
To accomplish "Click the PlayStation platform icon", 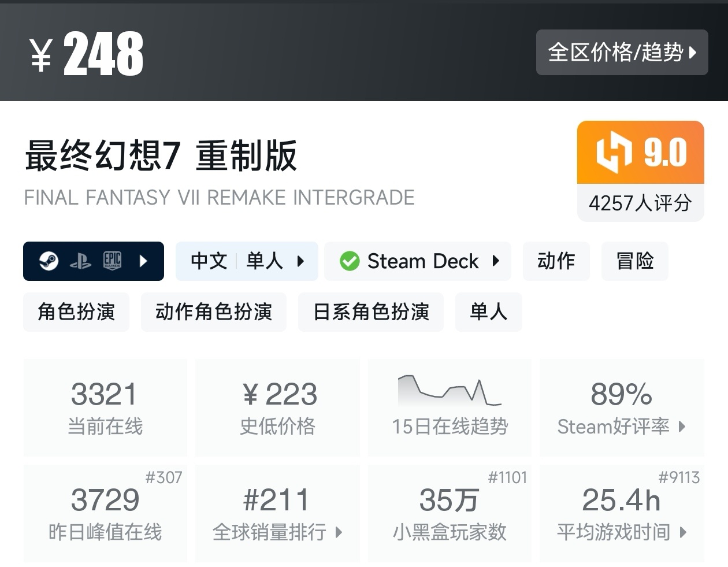I will pos(80,261).
